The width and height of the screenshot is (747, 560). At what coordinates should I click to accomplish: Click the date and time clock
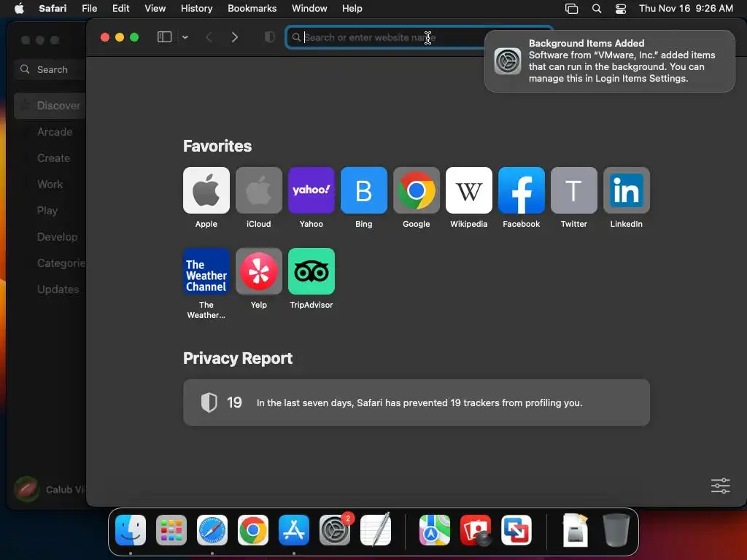coord(686,9)
